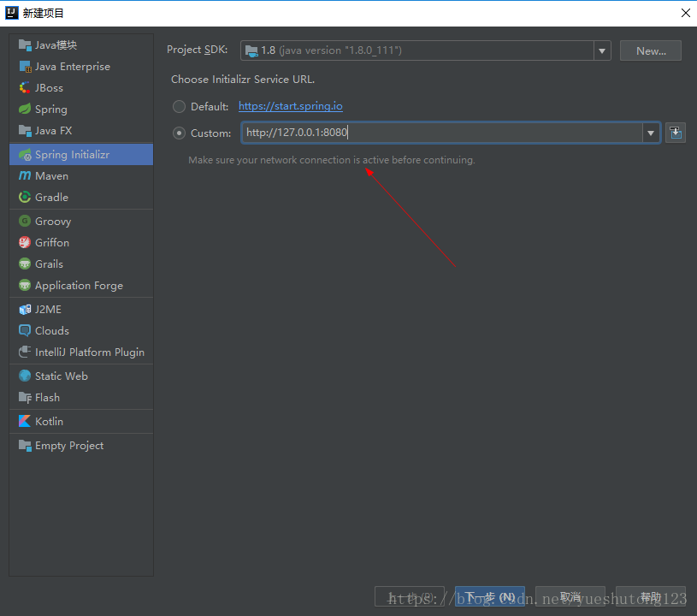
Task: Open the Project SDK combo box
Action: pos(425,50)
